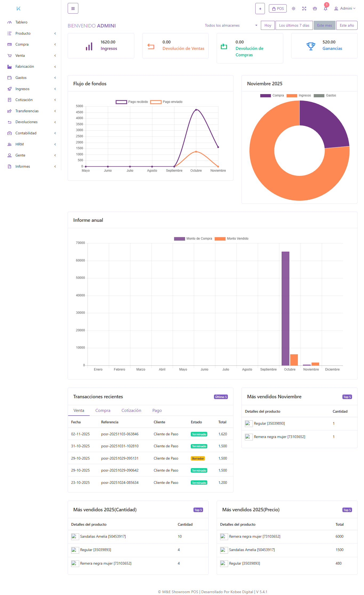This screenshot has height=595, width=364.
Task: Switch theme with the sun icon
Action: 293,9
